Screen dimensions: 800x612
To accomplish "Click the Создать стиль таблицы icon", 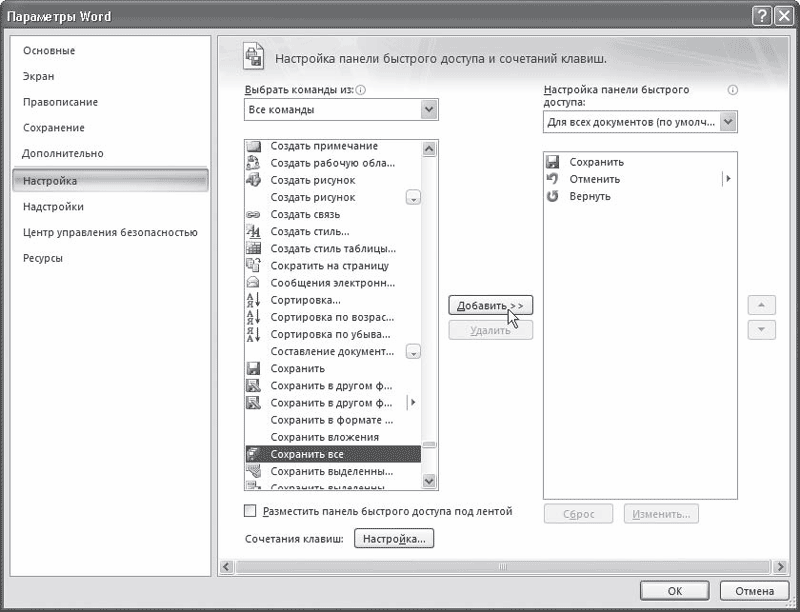I will (252, 247).
